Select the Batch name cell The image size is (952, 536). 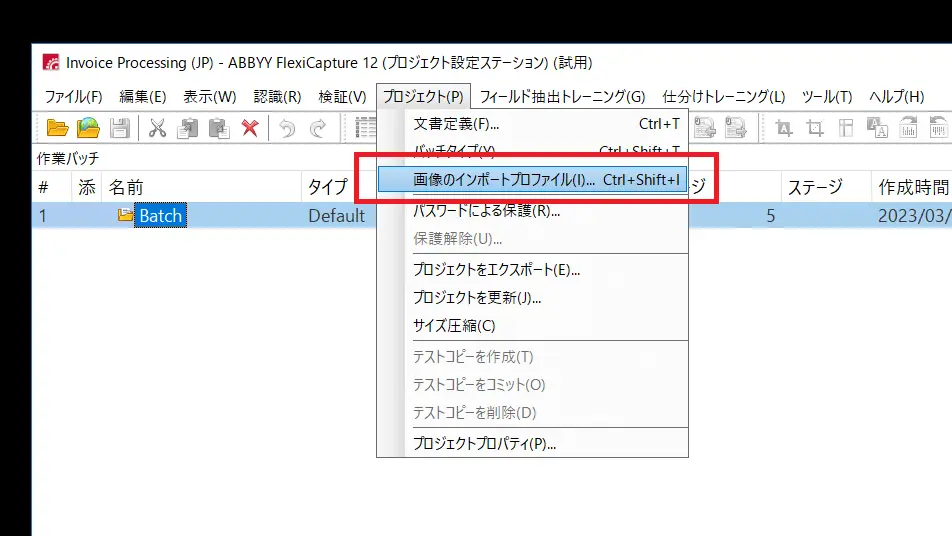coord(160,215)
